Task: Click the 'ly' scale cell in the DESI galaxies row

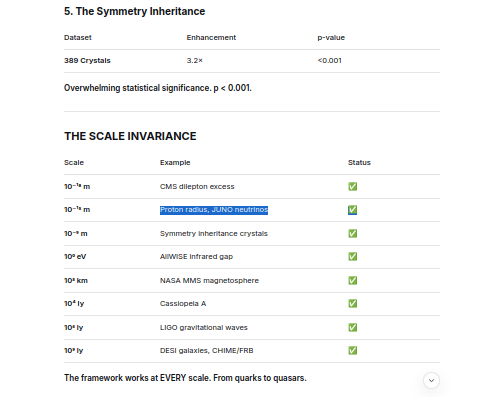Action: coord(74,351)
